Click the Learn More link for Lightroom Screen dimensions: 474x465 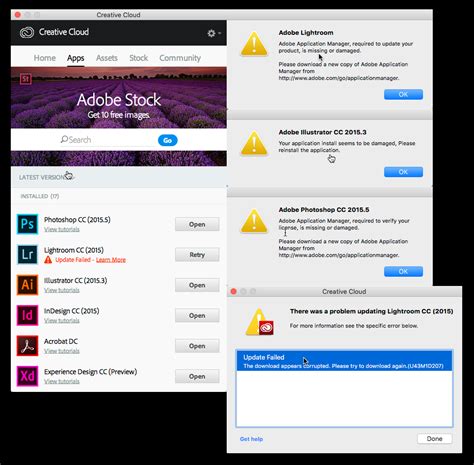pos(111,260)
